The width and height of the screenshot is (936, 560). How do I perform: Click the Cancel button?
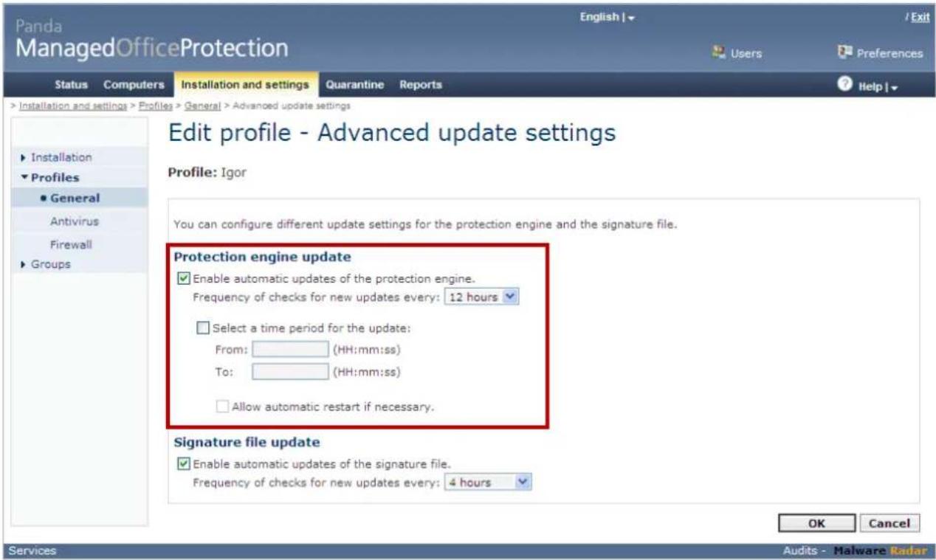tap(889, 522)
